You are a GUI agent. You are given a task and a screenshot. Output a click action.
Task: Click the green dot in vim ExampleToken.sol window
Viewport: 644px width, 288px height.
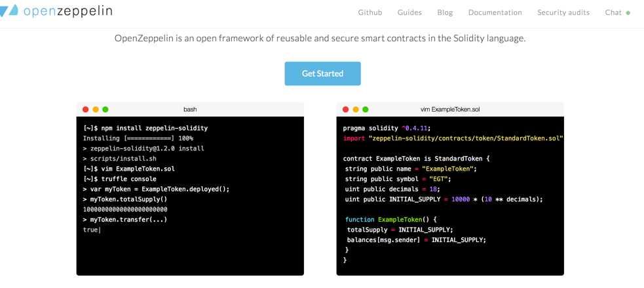click(366, 110)
